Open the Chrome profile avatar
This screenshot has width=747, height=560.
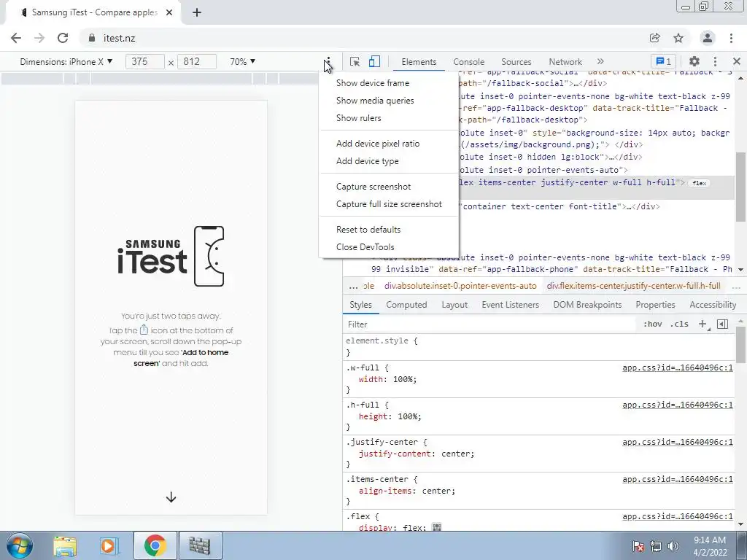point(708,38)
